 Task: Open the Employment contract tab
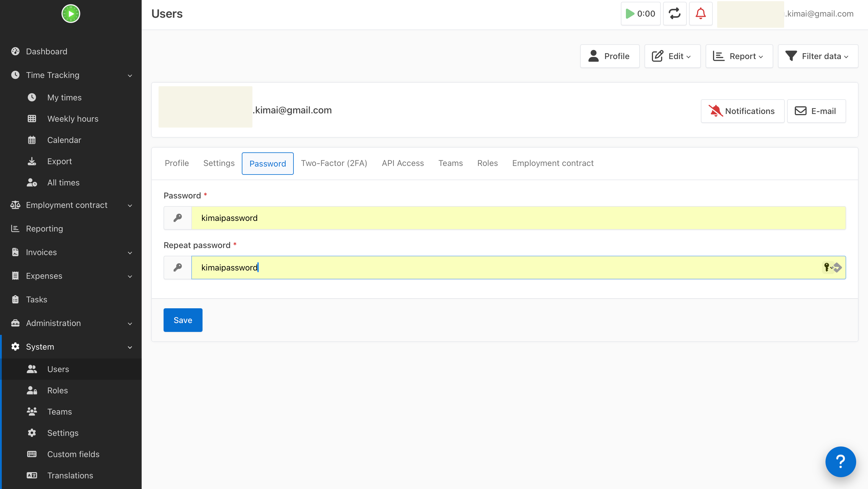[553, 163]
